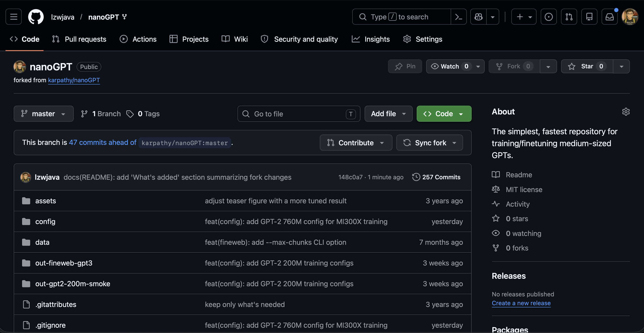Open pull requests icon in header
Screen dimensions: 644x333
(x=569, y=17)
